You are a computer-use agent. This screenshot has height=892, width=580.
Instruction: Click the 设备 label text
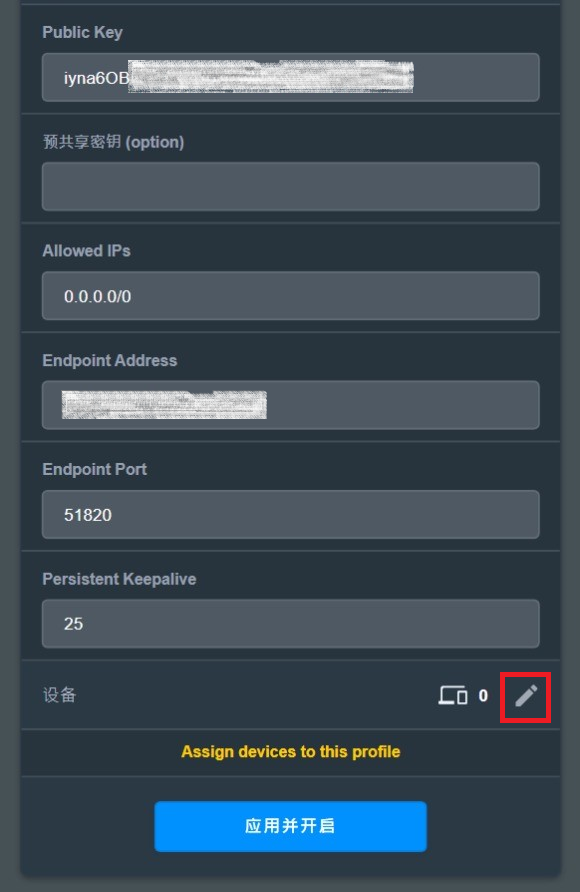(60, 695)
